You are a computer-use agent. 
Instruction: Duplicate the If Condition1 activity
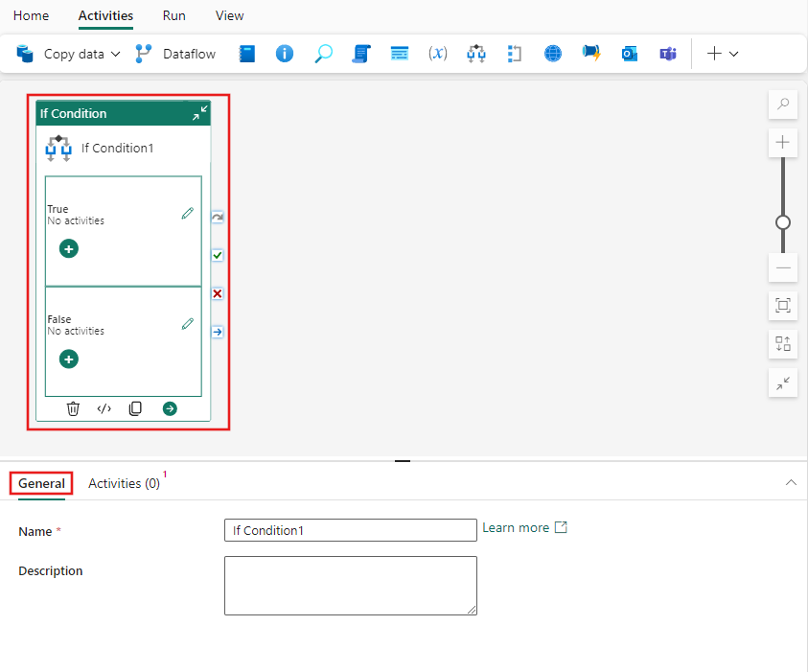135,408
